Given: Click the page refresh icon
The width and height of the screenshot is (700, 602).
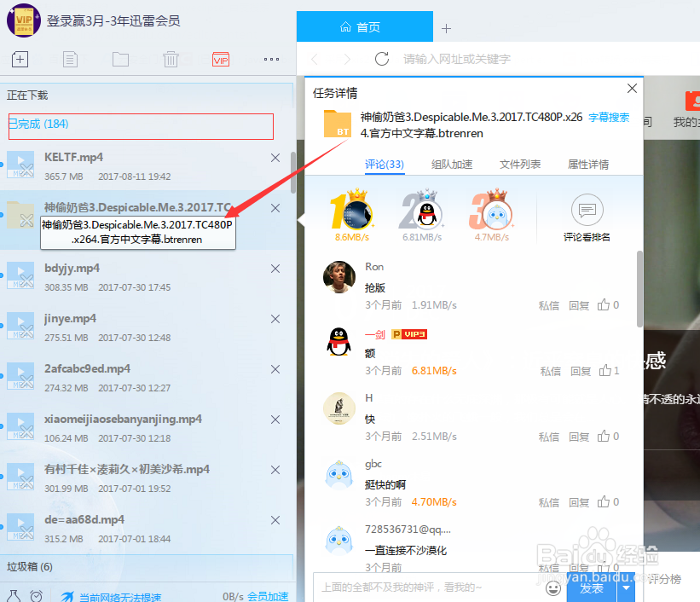Looking at the screenshot, I should pos(382,59).
